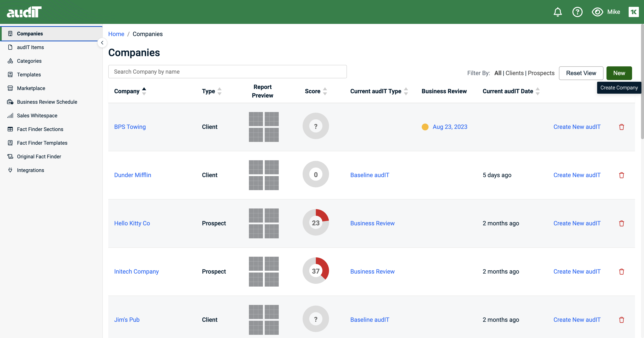Click Hello Kitty Co's score 23 donut
The image size is (644, 338).
315,222
